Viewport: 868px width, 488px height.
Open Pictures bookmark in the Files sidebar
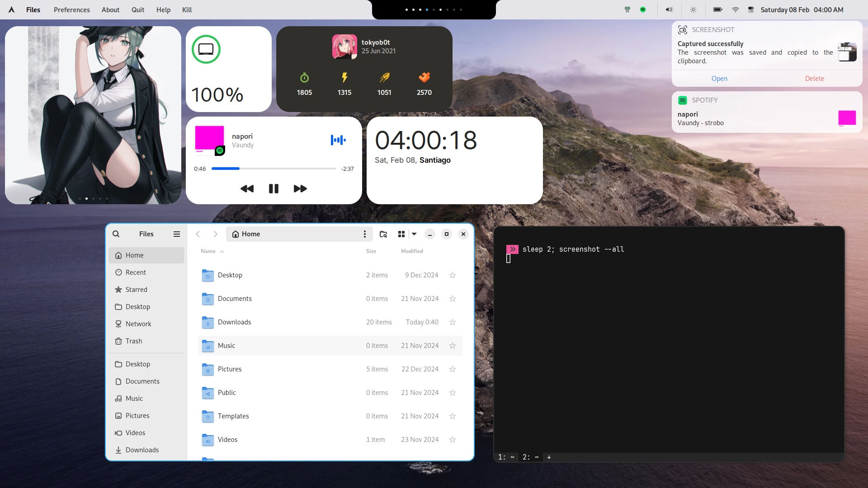pos(146,416)
